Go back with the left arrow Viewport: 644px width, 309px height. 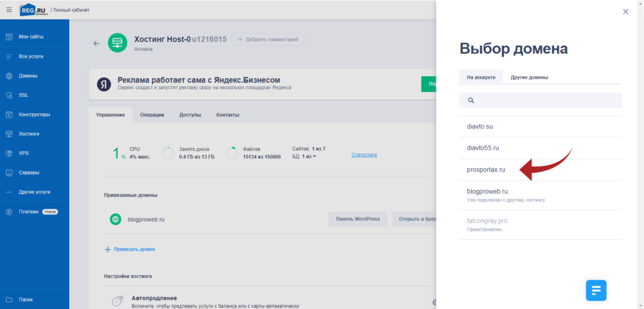point(96,43)
